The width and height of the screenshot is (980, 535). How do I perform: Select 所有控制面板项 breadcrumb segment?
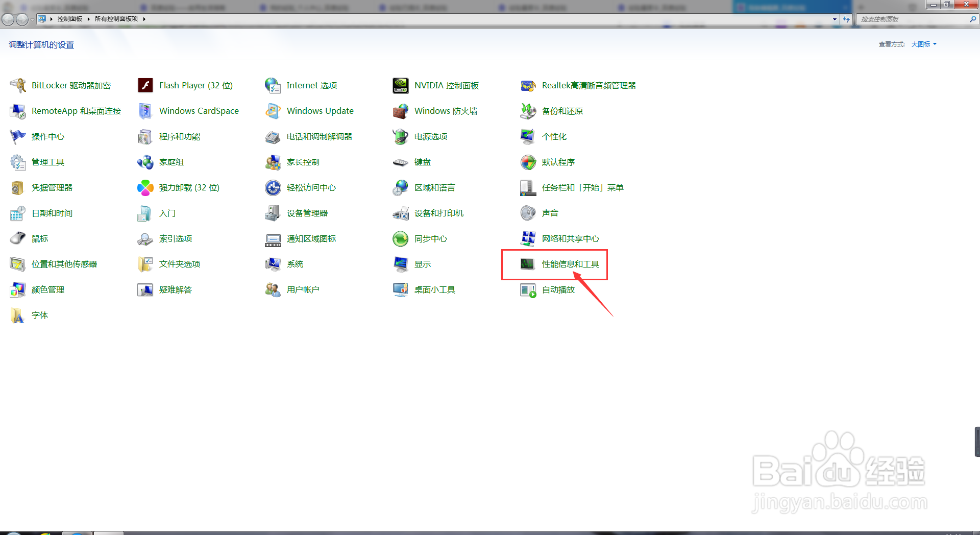[116, 19]
